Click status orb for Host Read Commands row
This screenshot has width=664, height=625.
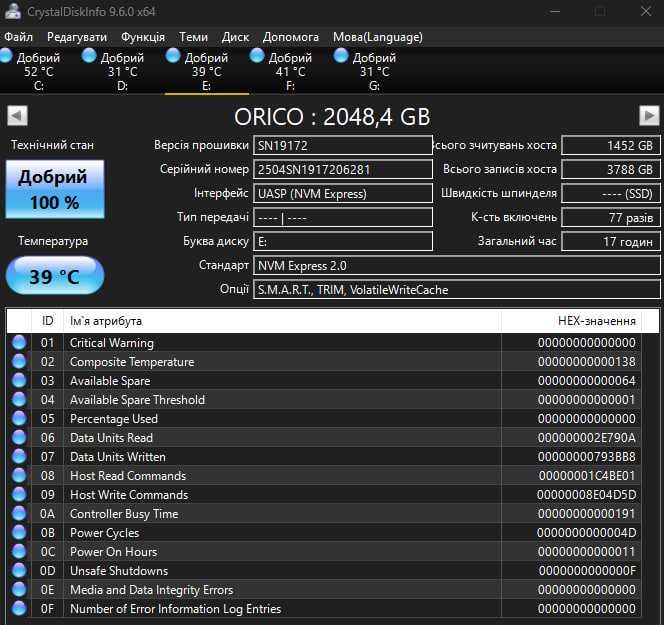pyautogui.click(x=19, y=475)
